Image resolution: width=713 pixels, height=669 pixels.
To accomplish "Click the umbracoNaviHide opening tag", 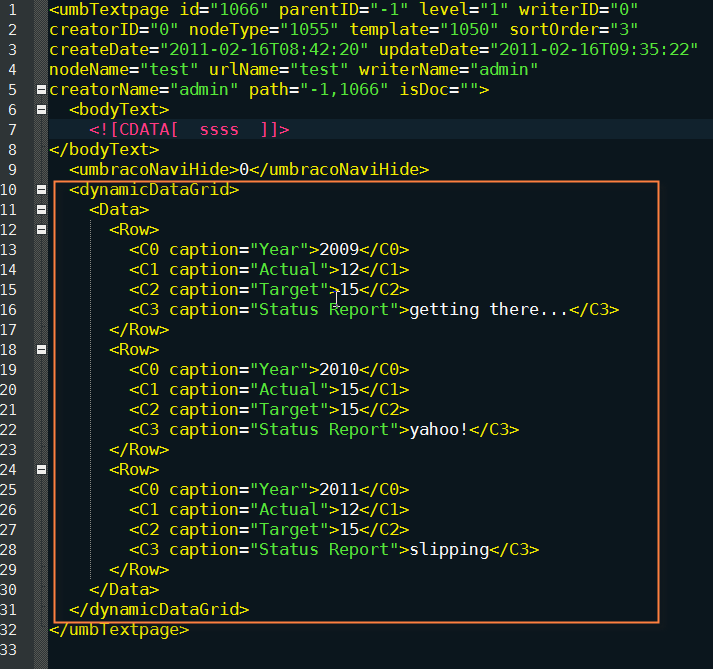I will pyautogui.click(x=154, y=170).
